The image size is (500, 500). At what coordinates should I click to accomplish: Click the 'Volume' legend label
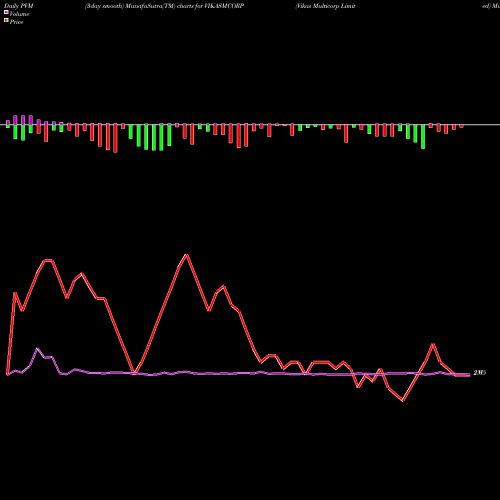click(19, 14)
